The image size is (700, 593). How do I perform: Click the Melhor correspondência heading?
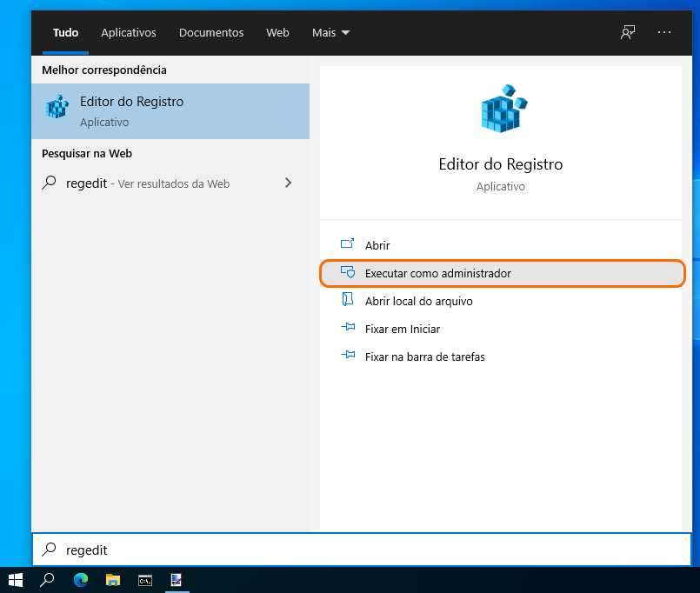pyautogui.click(x=104, y=70)
